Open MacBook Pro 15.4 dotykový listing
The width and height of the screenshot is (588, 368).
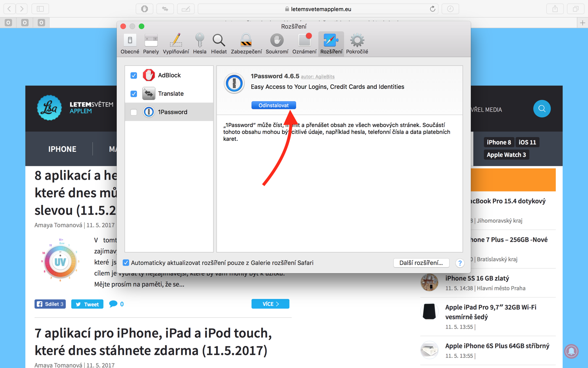click(x=508, y=201)
